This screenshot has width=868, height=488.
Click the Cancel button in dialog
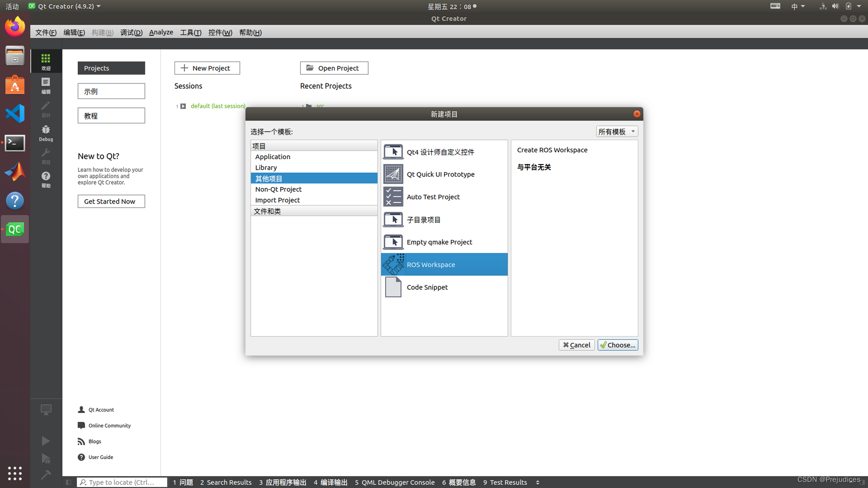click(577, 345)
